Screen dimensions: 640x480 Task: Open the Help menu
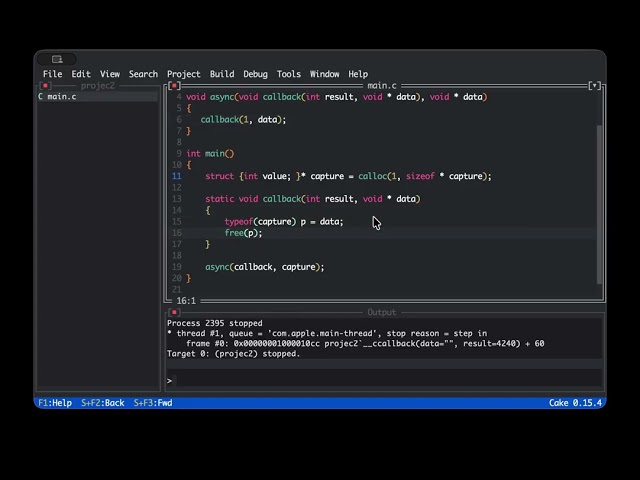click(x=358, y=74)
